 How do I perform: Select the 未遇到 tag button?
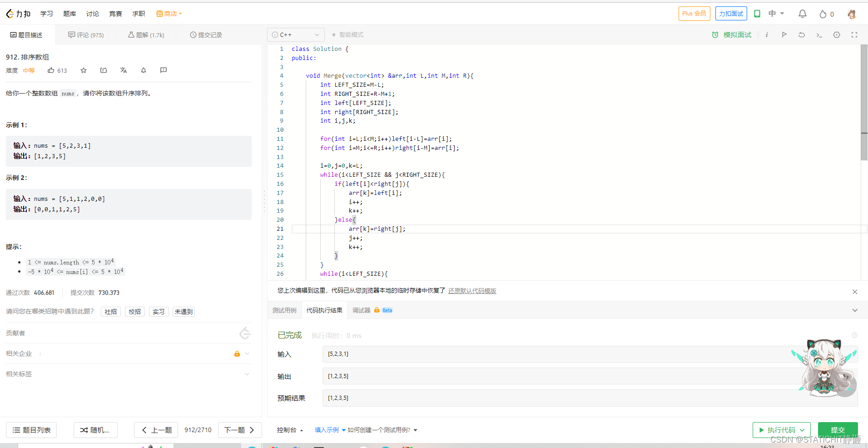[184, 312]
